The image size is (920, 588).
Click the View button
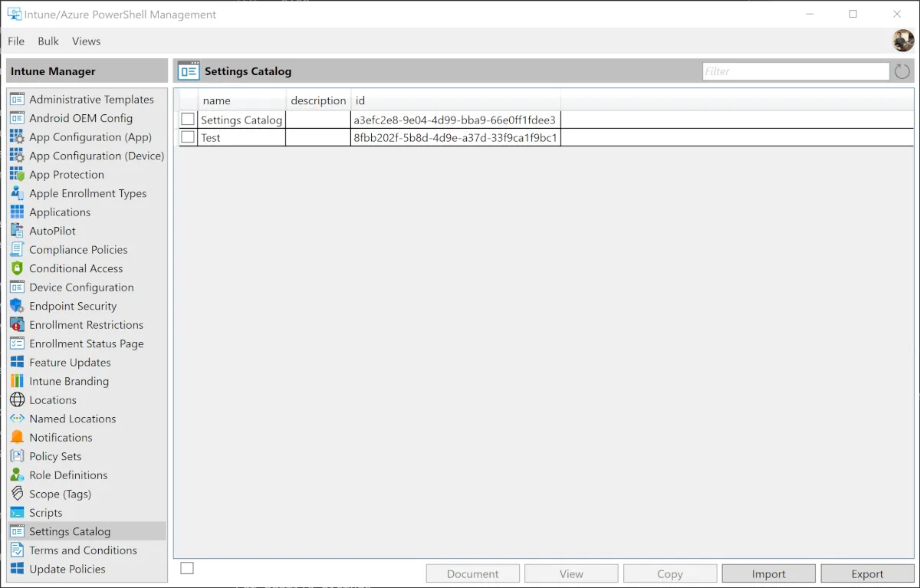(571, 573)
